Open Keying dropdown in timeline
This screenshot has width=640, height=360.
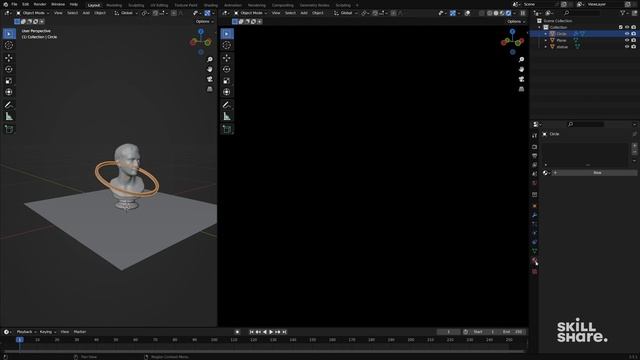48,332
